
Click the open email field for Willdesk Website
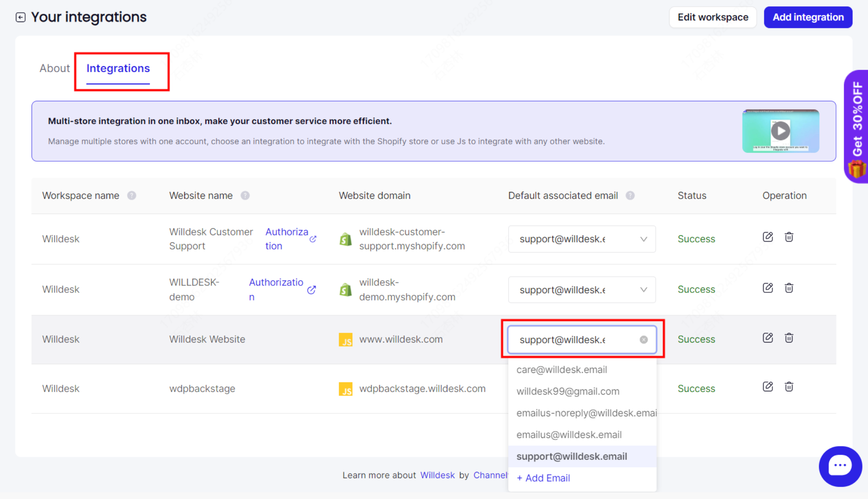[582, 339]
